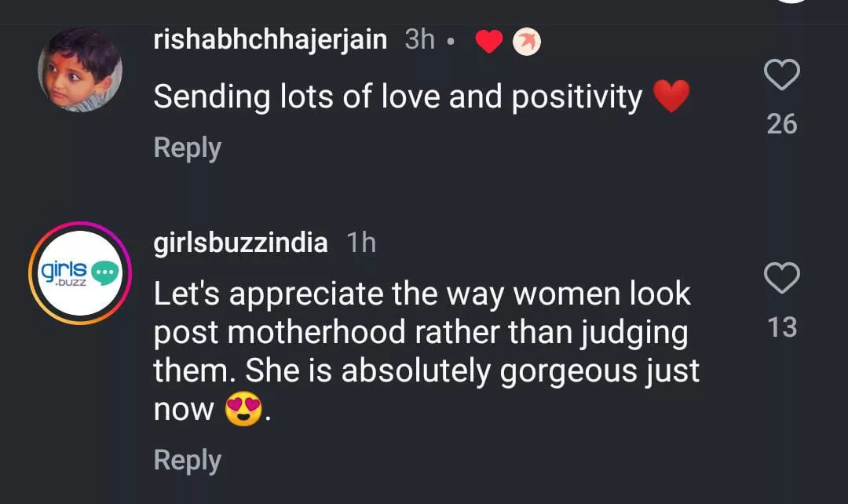
Task: View the 13 likes count
Action: pos(782,327)
